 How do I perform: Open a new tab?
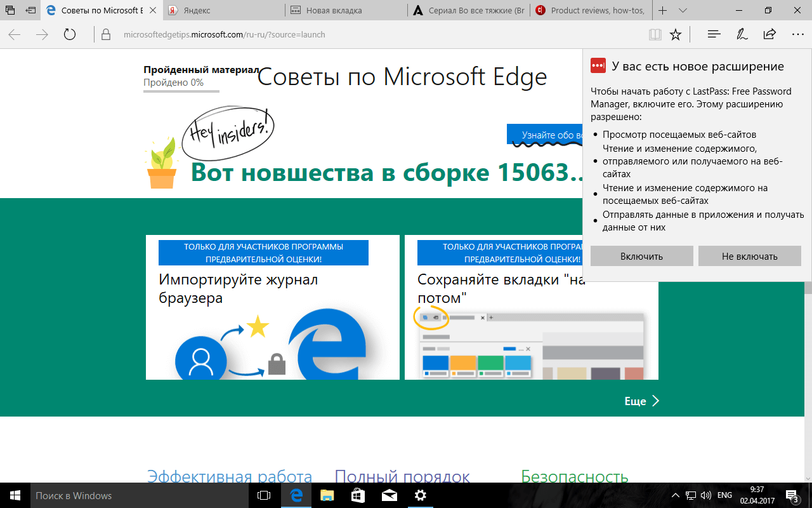click(x=662, y=11)
